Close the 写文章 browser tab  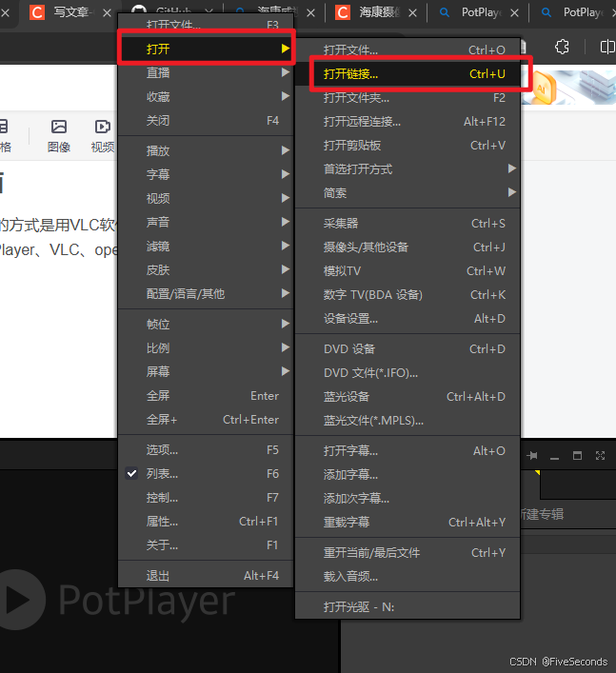[107, 13]
